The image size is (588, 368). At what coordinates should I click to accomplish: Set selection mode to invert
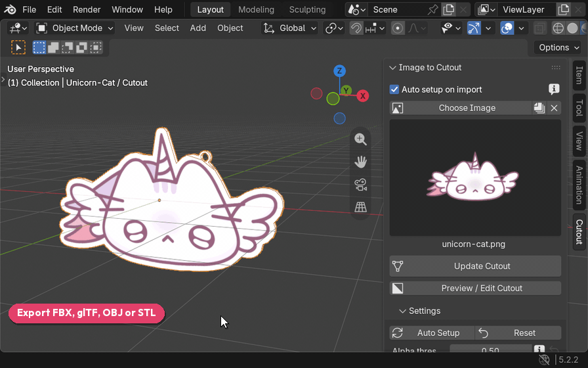coord(82,48)
